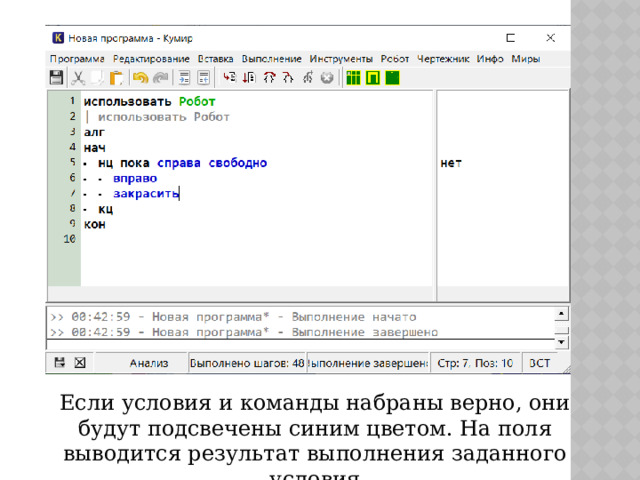Click the word 'нач' on line 4
This screenshot has width=640, height=480.
[x=94, y=147]
